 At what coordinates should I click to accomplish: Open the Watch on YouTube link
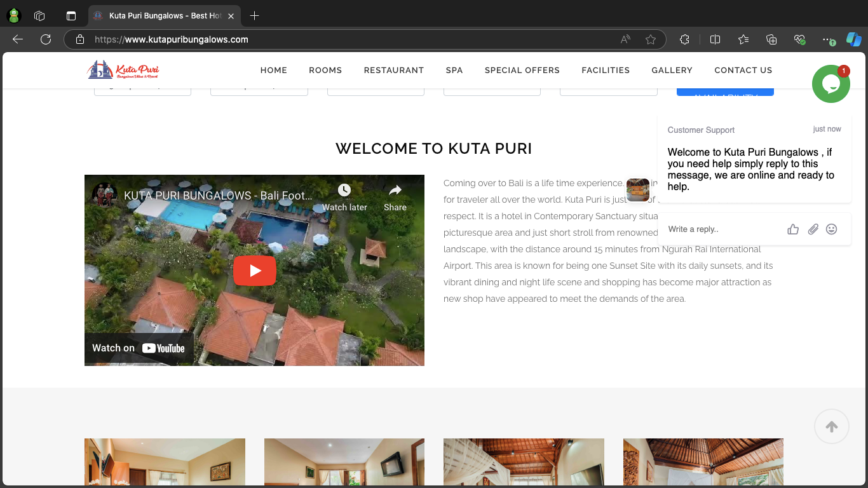point(139,348)
